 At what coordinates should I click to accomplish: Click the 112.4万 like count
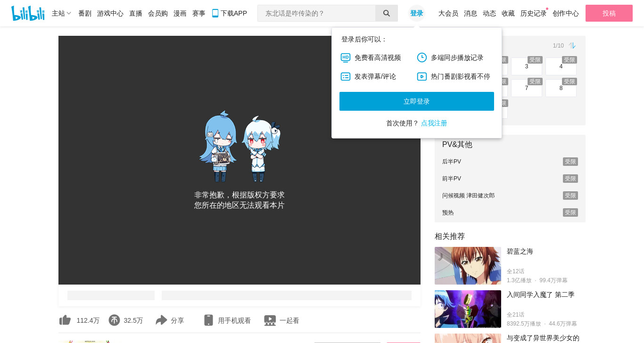[x=88, y=320]
